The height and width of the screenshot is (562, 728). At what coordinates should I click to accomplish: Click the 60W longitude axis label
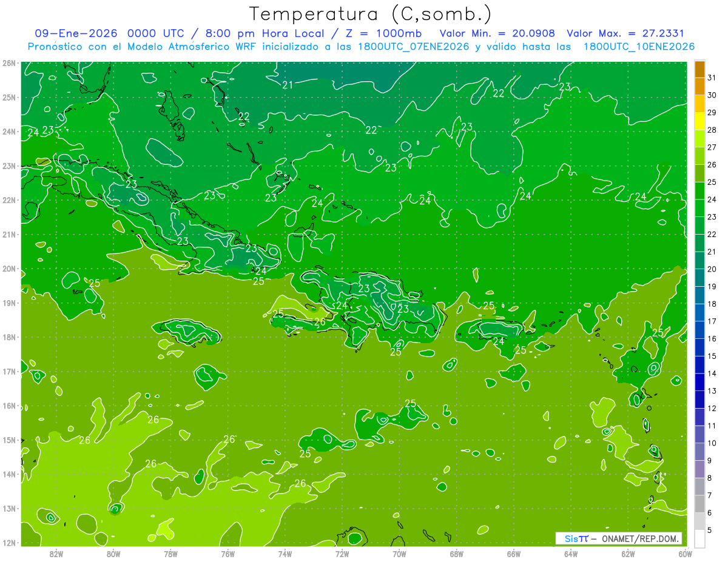pyautogui.click(x=686, y=554)
